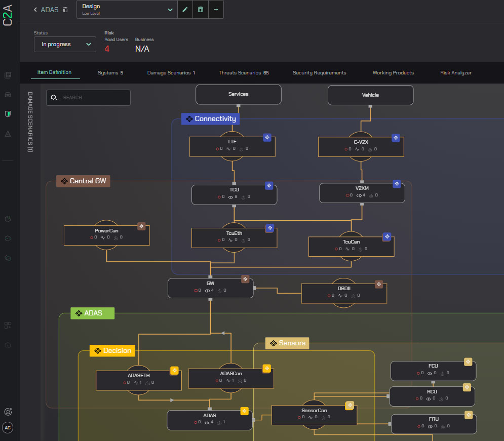Screen dimensions: 504x441
Task: Click the grid-plus icon in left sidebar
Action: pyautogui.click(x=8, y=326)
